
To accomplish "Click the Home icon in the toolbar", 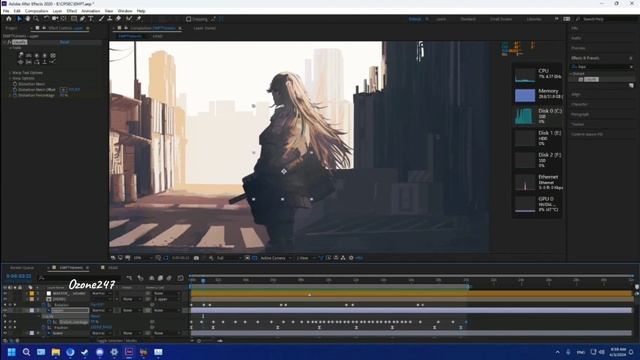I will tap(9, 19).
